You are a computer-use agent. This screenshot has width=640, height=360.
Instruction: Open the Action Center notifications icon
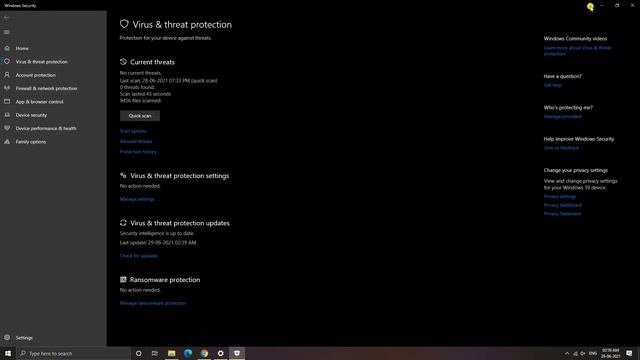tap(629, 353)
